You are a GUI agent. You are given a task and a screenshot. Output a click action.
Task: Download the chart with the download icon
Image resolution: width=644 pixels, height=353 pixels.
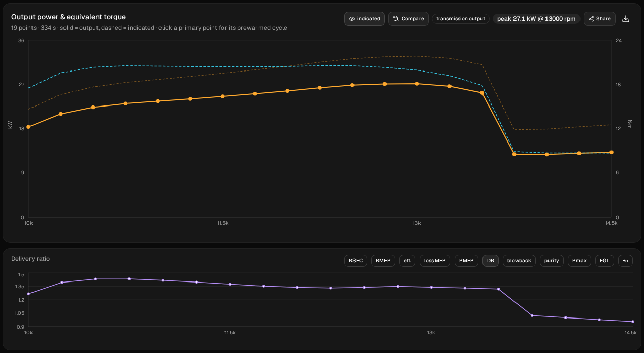[x=626, y=19]
